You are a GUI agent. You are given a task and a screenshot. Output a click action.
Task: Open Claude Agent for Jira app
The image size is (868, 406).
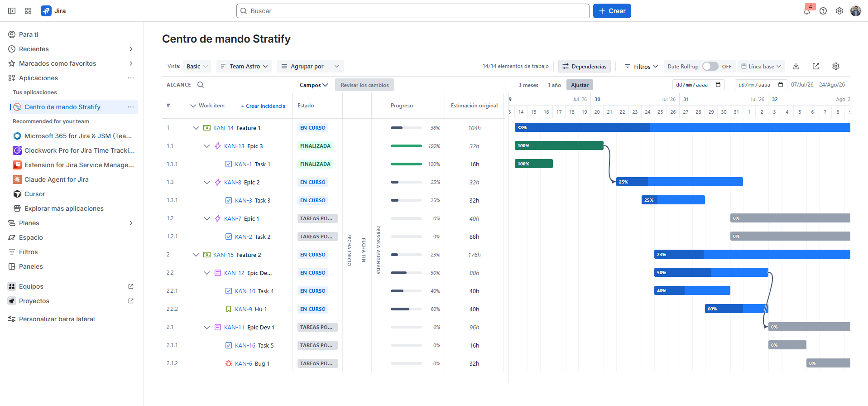pyautogui.click(x=73, y=179)
